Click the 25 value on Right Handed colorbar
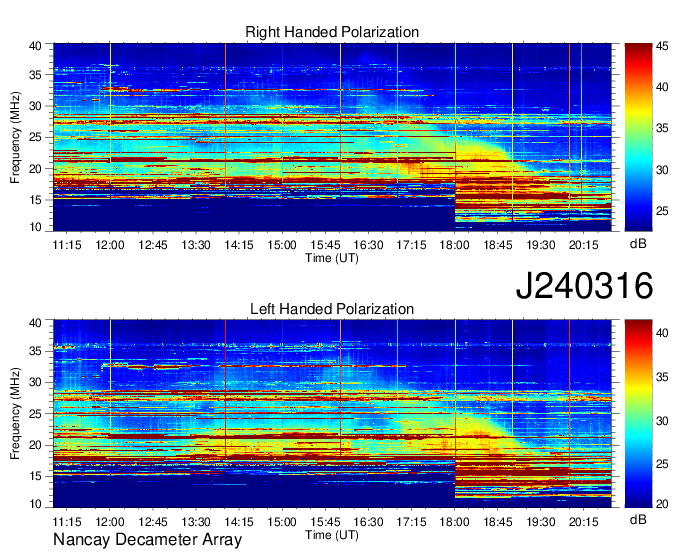 pyautogui.click(x=662, y=211)
